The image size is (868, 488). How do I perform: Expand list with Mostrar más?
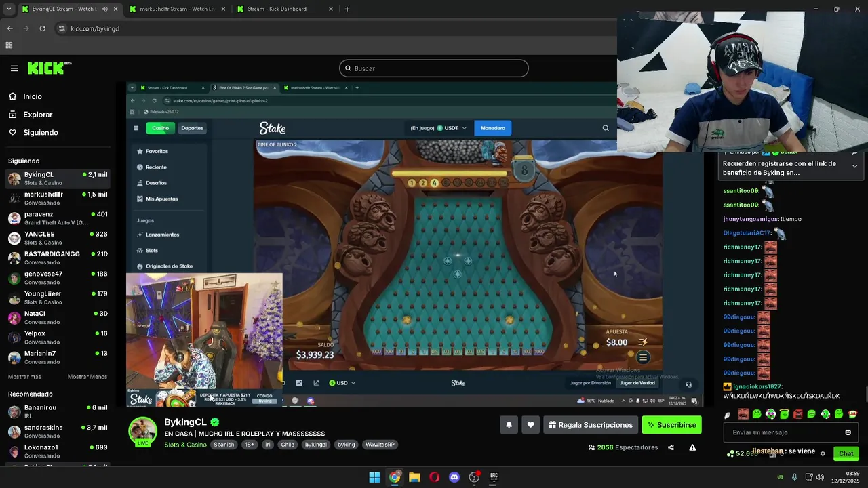click(x=24, y=377)
